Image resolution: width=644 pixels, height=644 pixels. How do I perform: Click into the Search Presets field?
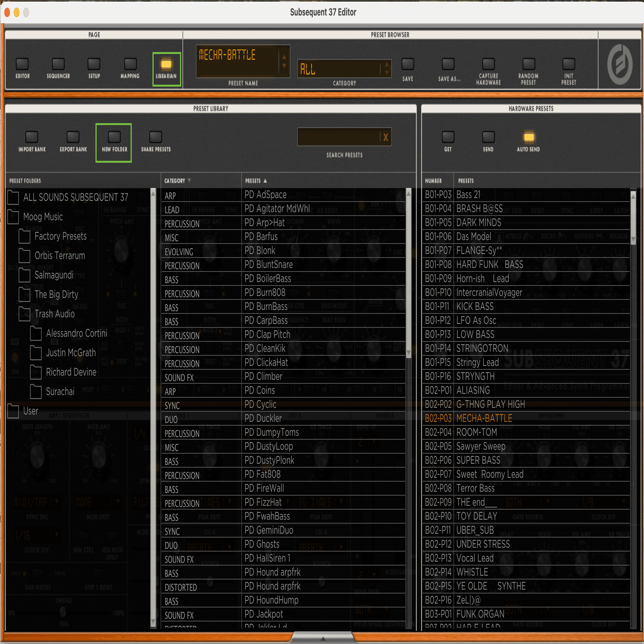[338, 137]
